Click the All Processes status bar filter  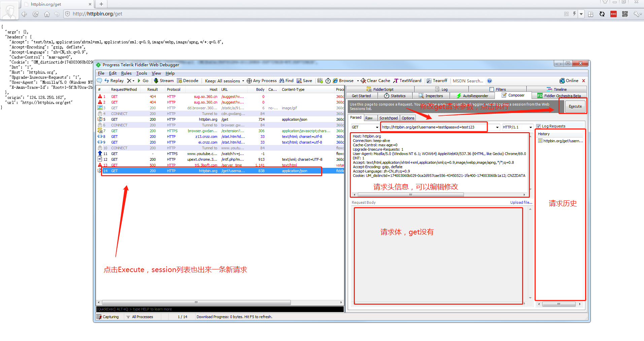click(140, 317)
